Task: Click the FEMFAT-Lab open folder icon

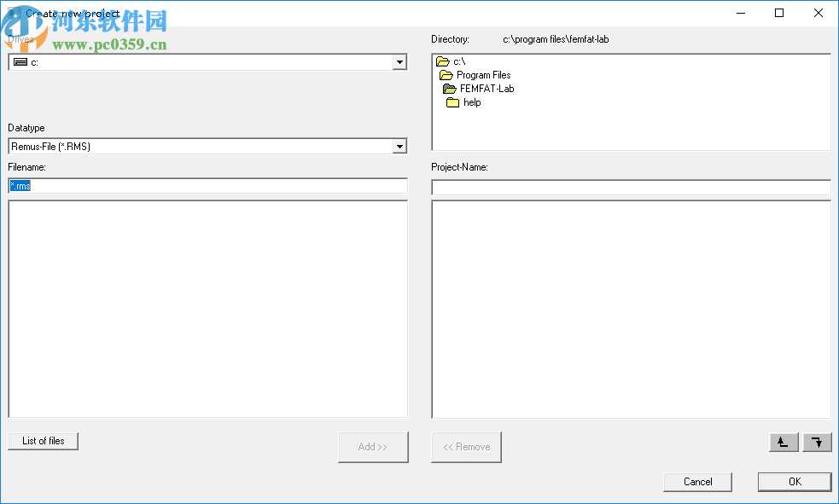Action: 450,89
